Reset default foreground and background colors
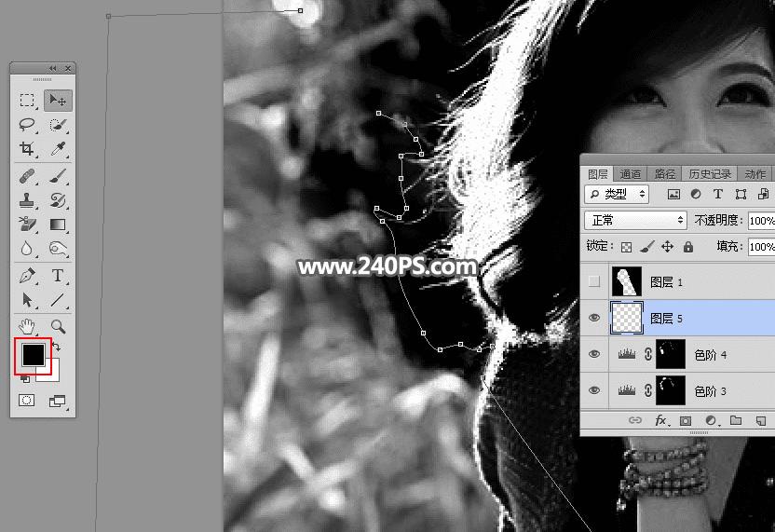The image size is (775, 532). 25,379
